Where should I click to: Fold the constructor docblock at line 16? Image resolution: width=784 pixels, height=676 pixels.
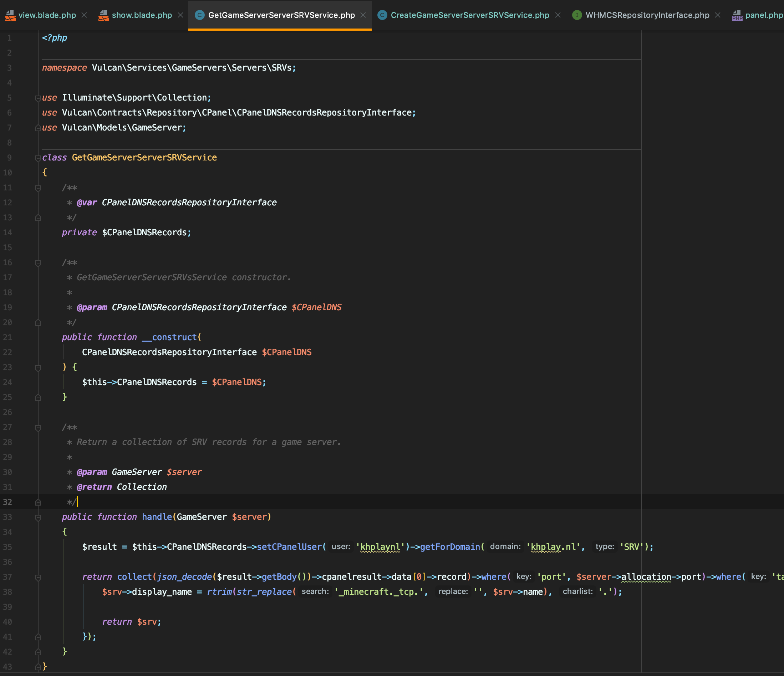38,263
